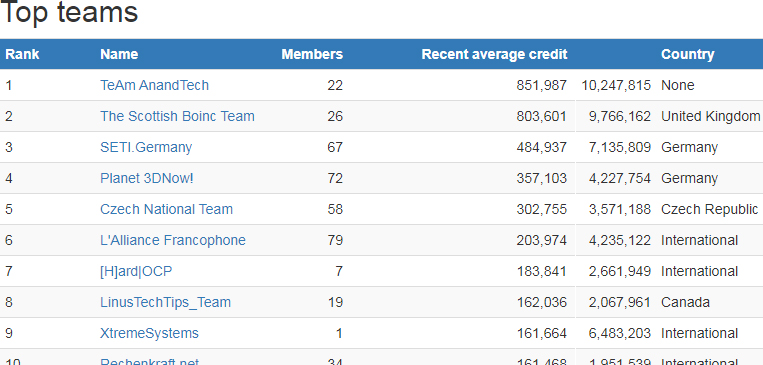Screen dimensions: 763x365
Task: Select the Recent average credit header
Action: [x=494, y=54]
